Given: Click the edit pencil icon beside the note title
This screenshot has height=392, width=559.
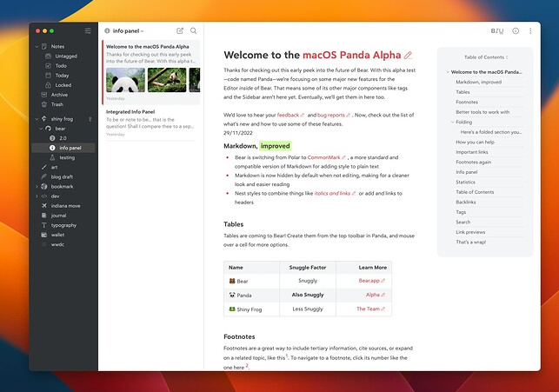Looking at the screenshot, I should tap(408, 56).
